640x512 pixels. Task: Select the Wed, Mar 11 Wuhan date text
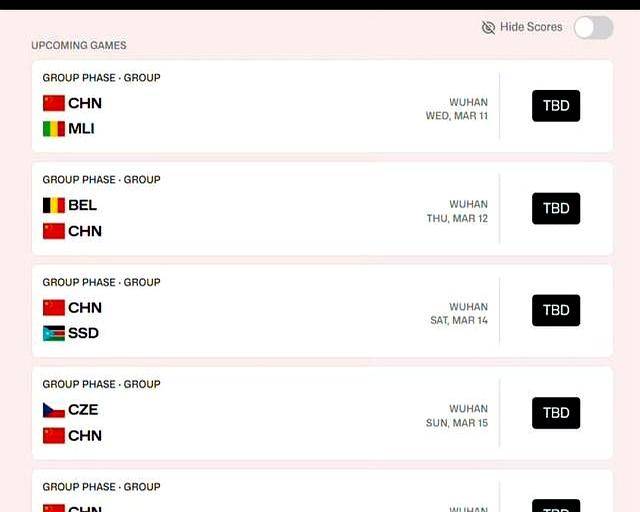[457, 116]
